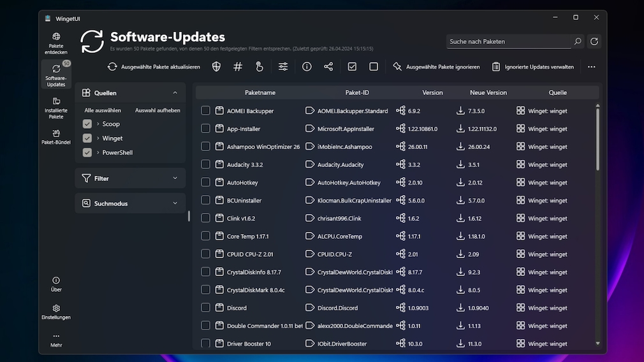The image size is (644, 362).
Task: Go to Installierte Pakete in sidebar
Action: point(56,108)
